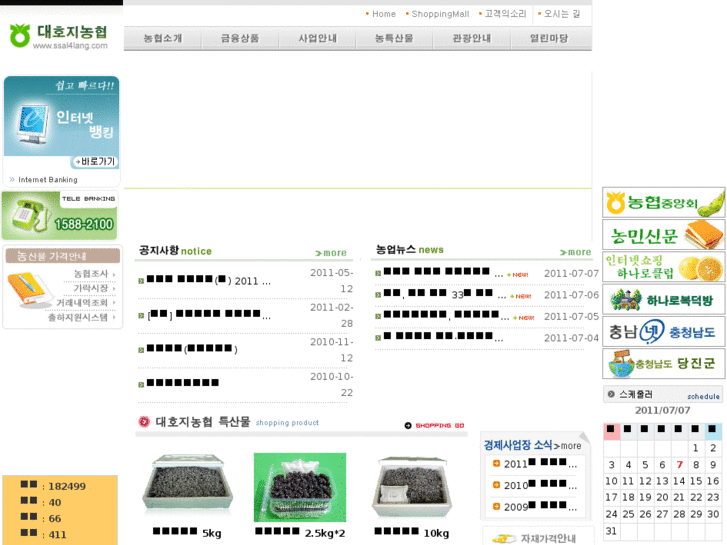
Task: Open the 2.5kg*2 product thumbnail
Action: [x=300, y=487]
